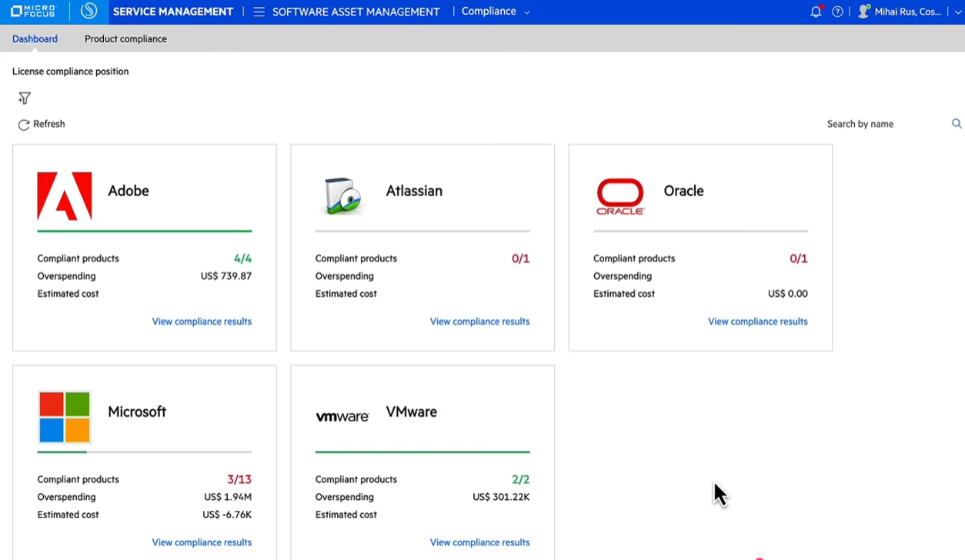The height and width of the screenshot is (560, 965).
Task: Select the Dashboard tab
Action: point(35,39)
